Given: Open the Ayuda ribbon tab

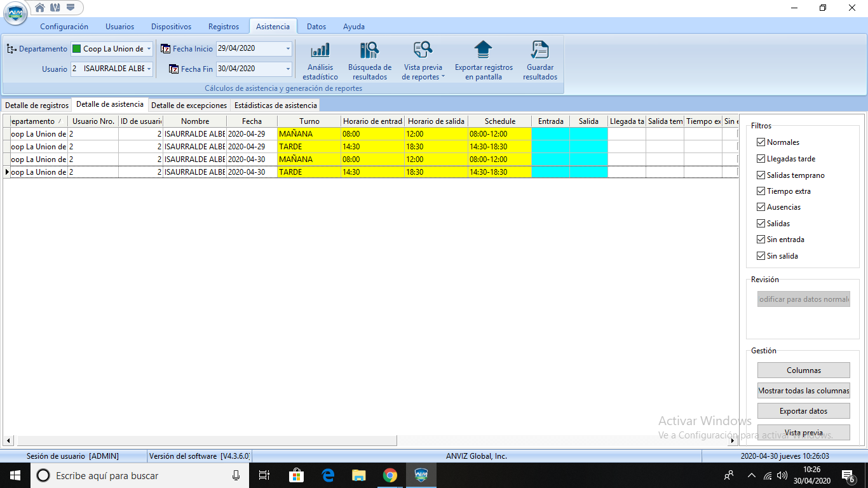Looking at the screenshot, I should click(354, 27).
